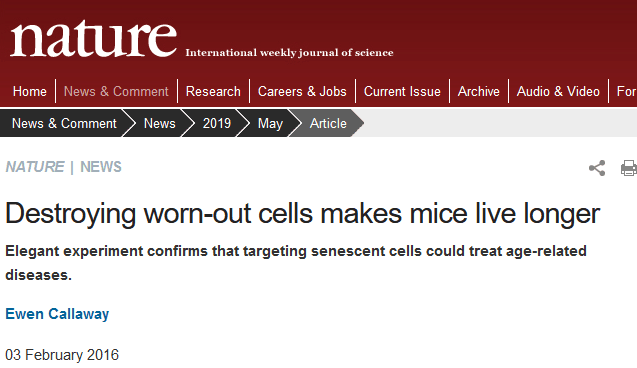The height and width of the screenshot is (368, 637).
Task: Open the Home menu item
Action: [x=30, y=91]
